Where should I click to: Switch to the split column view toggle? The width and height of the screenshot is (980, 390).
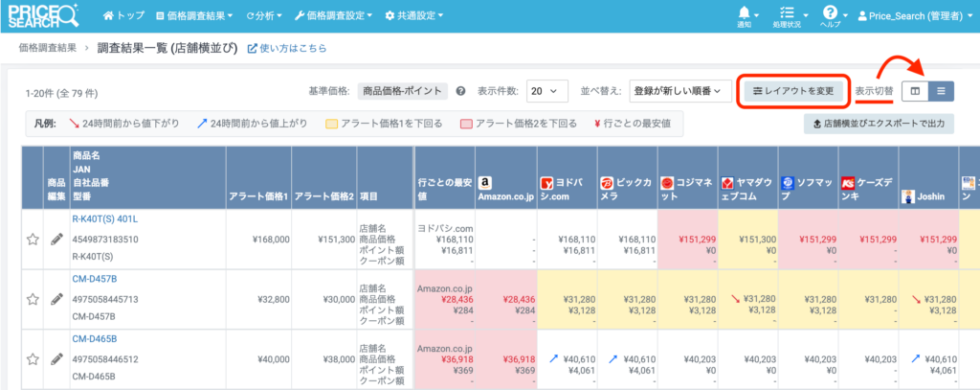pos(916,91)
